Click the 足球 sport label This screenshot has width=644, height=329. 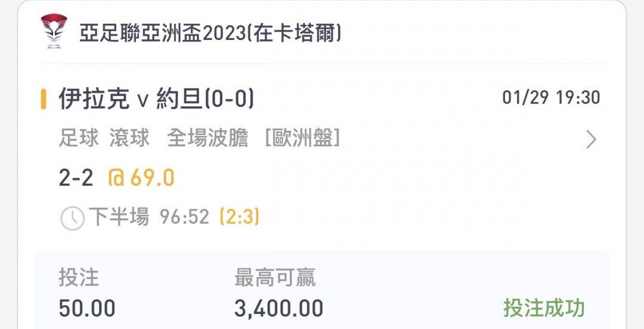point(79,138)
